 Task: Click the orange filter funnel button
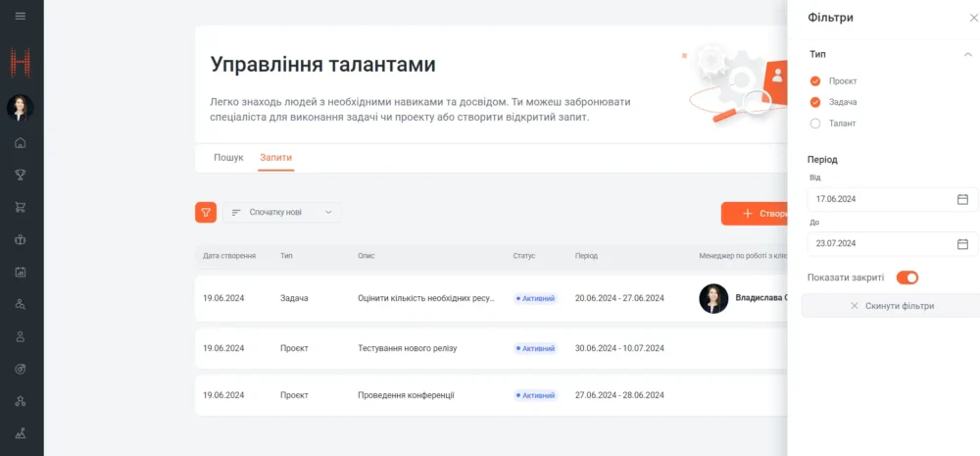click(206, 212)
